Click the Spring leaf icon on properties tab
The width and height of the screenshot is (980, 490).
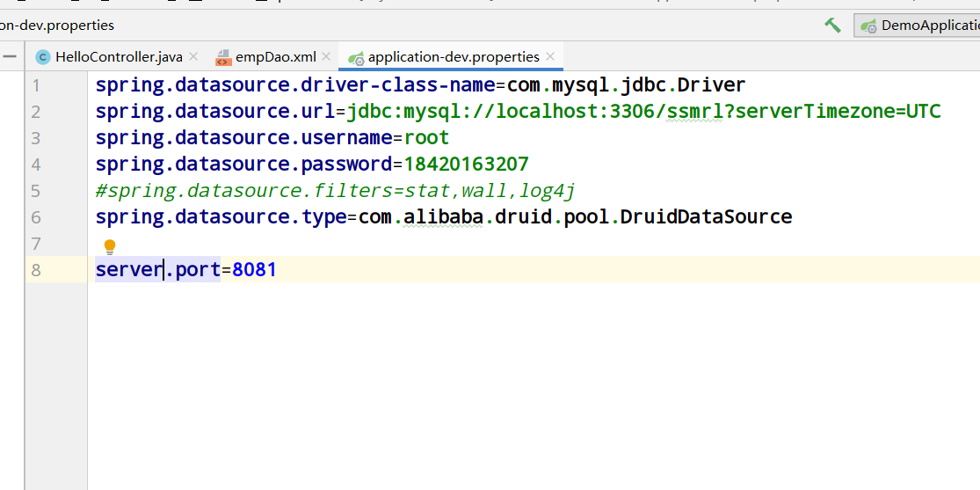[x=356, y=58]
